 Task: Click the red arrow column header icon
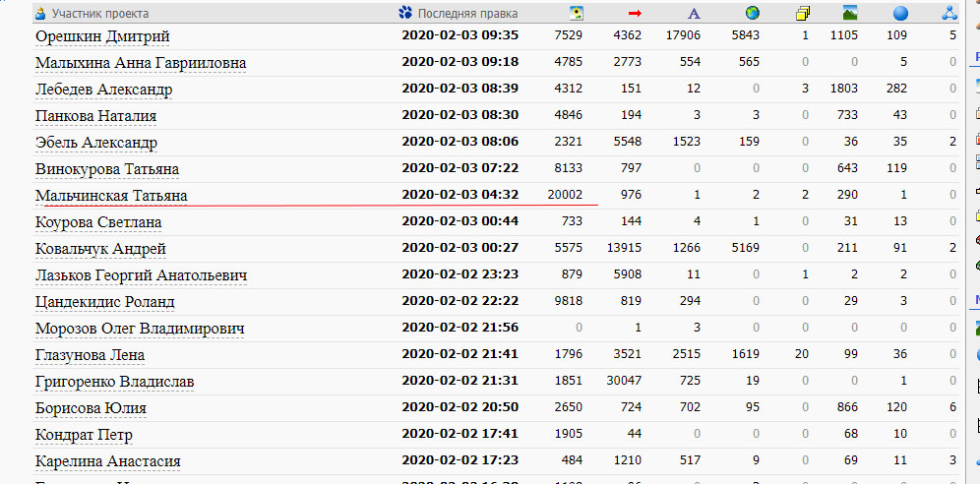coord(635,13)
